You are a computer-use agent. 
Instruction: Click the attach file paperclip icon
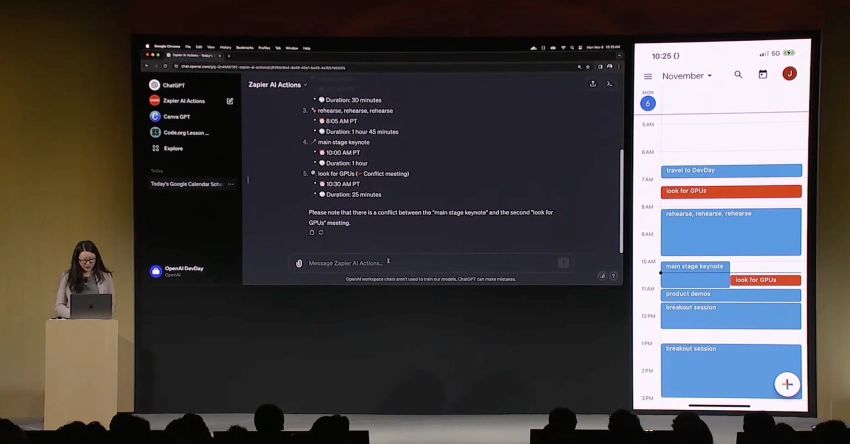299,263
